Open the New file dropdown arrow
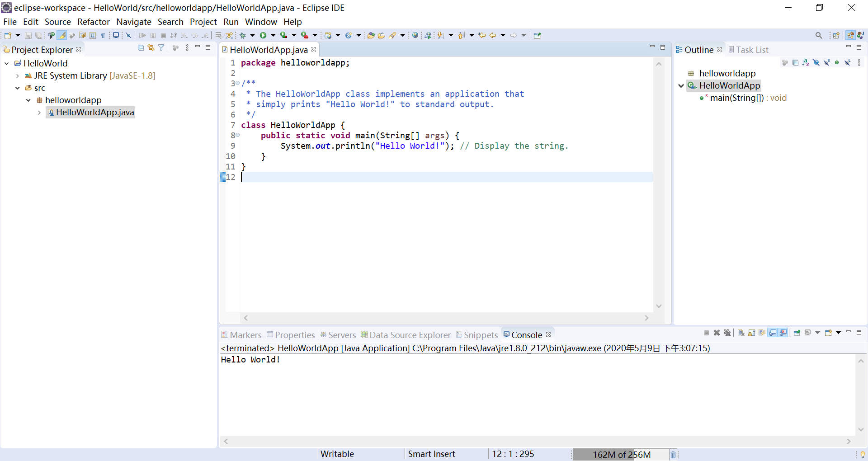Image resolution: width=868 pixels, height=461 pixels. [18, 35]
